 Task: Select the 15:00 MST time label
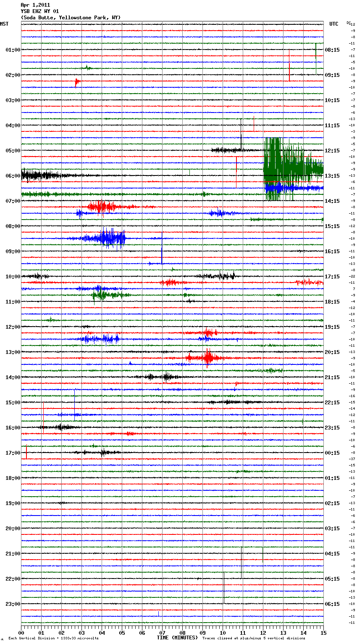click(13, 403)
